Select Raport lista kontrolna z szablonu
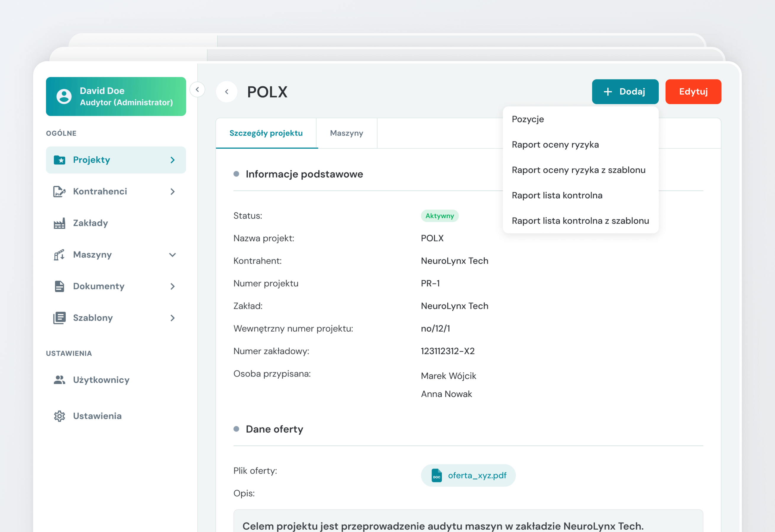Viewport: 775px width, 532px height. pos(580,221)
